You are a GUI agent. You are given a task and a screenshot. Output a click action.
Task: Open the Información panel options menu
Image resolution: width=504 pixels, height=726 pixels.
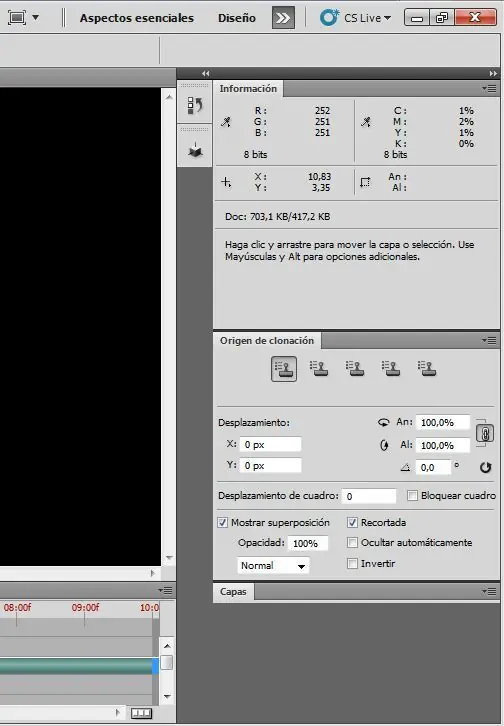(x=489, y=88)
